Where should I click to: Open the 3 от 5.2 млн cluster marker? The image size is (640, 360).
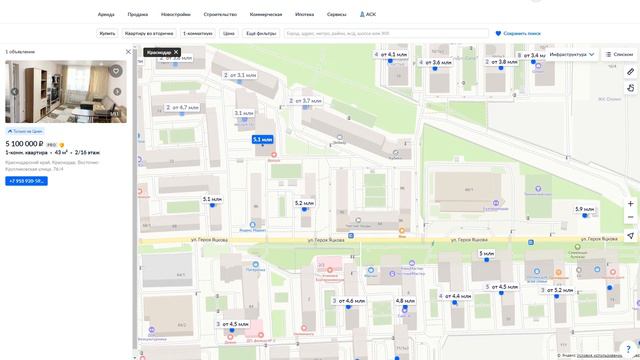coord(557,290)
